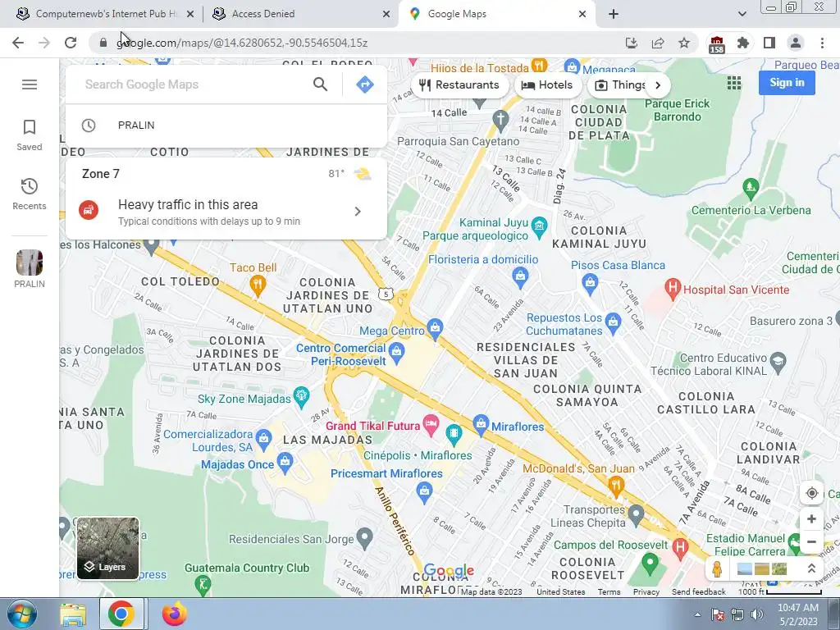The image size is (840, 630).
Task: Open Directions with the blue arrow icon
Action: [x=365, y=84]
